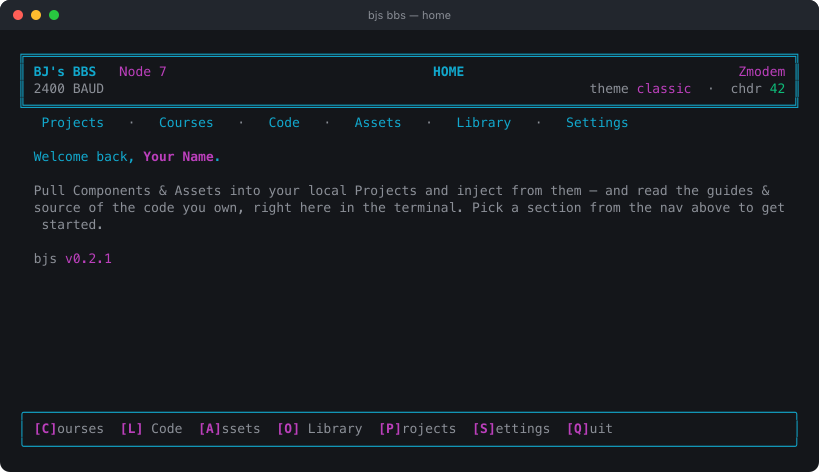Choose the [O] Library footer shortcut
The width and height of the screenshot is (819, 472).
(x=320, y=429)
